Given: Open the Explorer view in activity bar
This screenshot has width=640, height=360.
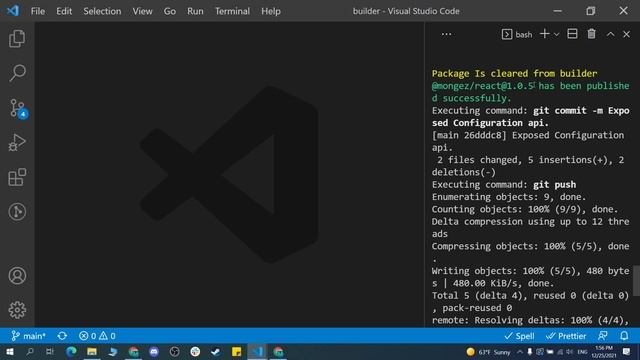Looking at the screenshot, I should [17, 39].
